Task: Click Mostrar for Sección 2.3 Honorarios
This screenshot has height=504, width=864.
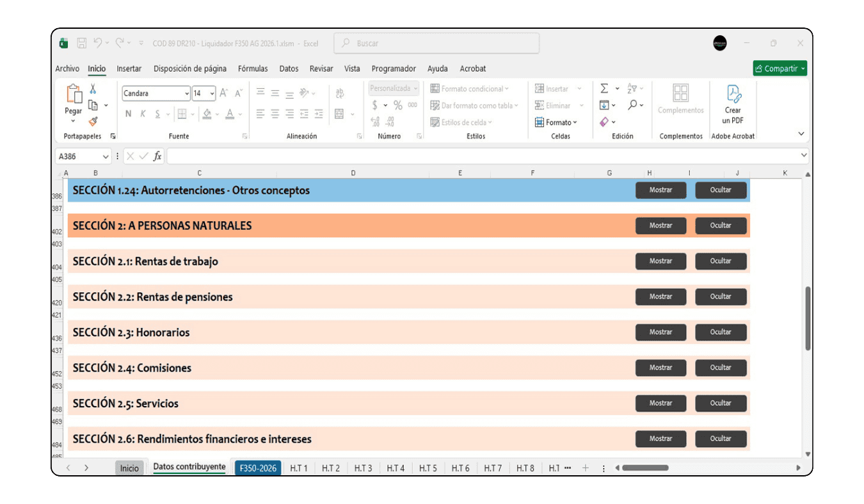Action: tap(660, 332)
